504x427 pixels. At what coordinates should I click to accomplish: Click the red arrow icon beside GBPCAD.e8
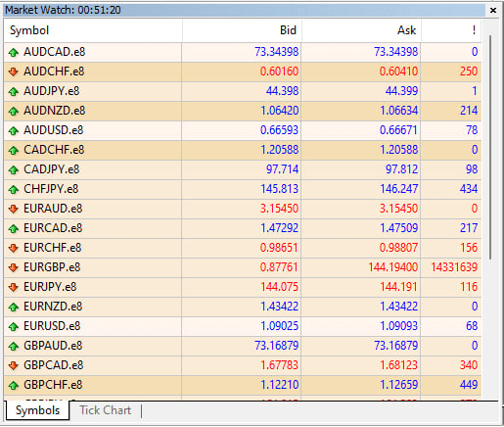[14, 365]
